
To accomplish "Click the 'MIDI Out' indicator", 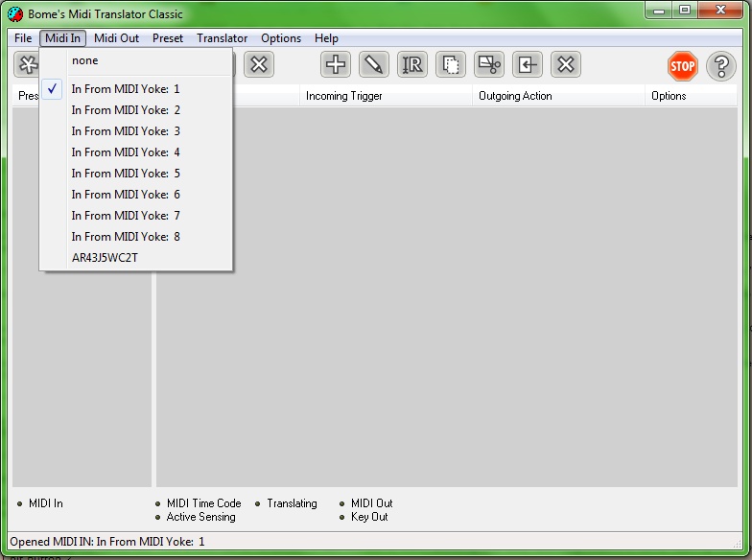I will (x=366, y=503).
